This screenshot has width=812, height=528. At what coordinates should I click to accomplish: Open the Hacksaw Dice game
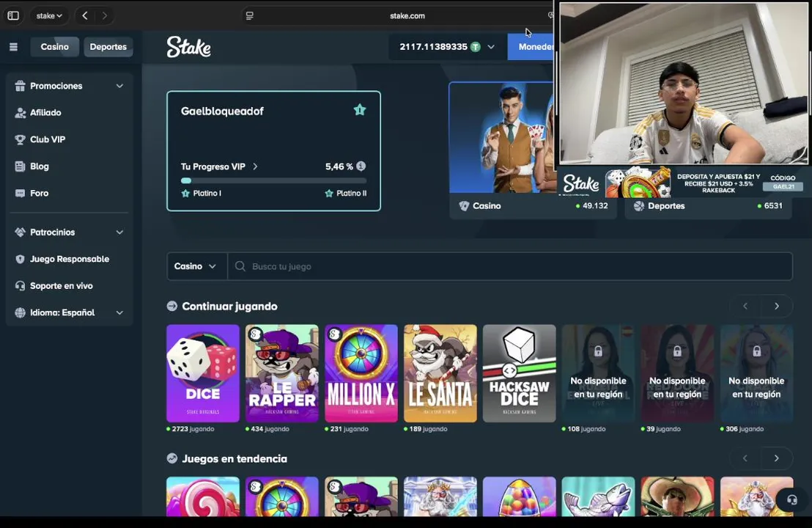(519, 373)
